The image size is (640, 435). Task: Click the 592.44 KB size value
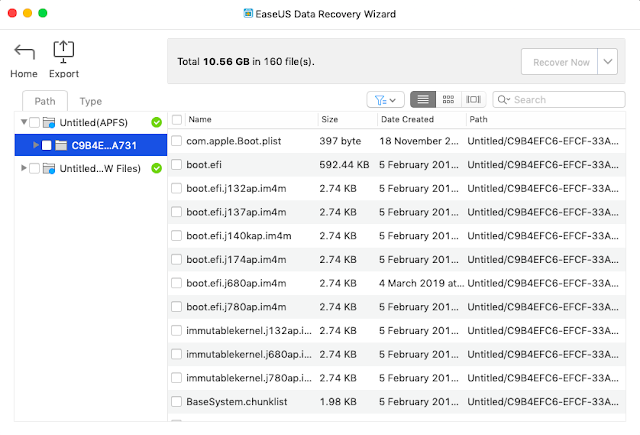click(x=344, y=165)
